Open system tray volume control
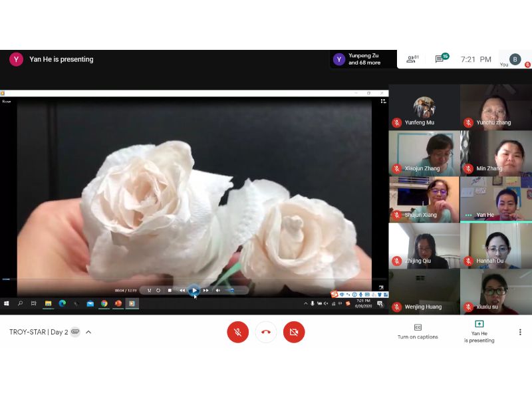 pos(326,304)
